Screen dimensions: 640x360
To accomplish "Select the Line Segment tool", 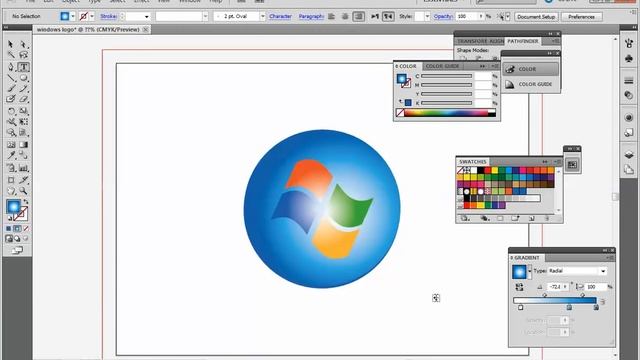I will click(11, 78).
